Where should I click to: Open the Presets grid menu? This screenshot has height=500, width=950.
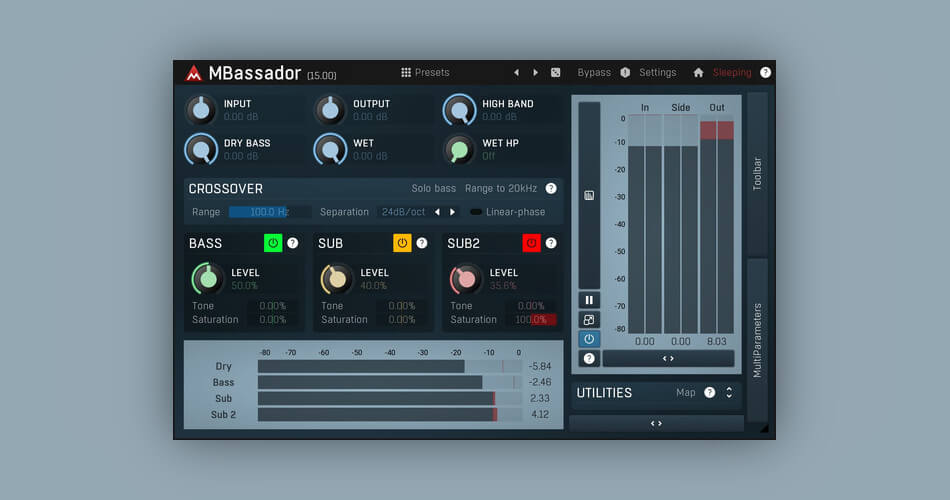point(425,72)
